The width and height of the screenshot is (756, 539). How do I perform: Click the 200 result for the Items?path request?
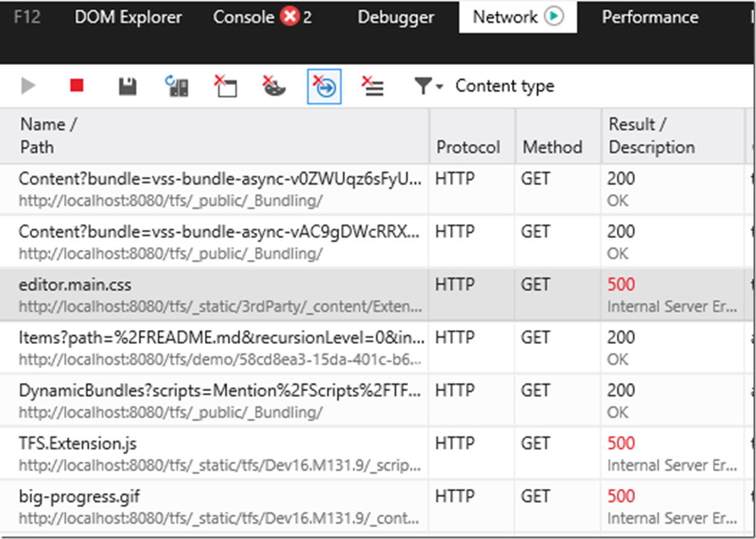point(622,337)
